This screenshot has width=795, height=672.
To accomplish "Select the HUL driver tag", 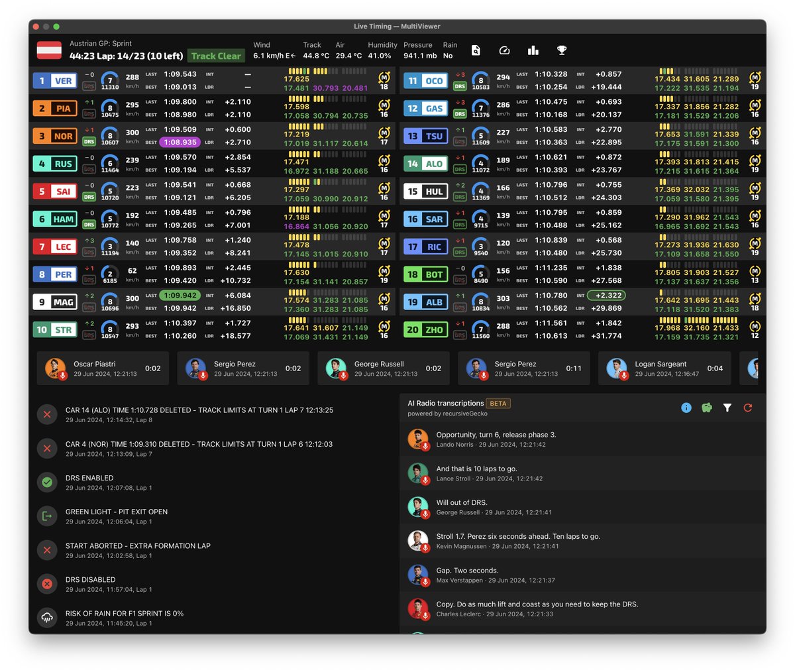I will (x=426, y=192).
